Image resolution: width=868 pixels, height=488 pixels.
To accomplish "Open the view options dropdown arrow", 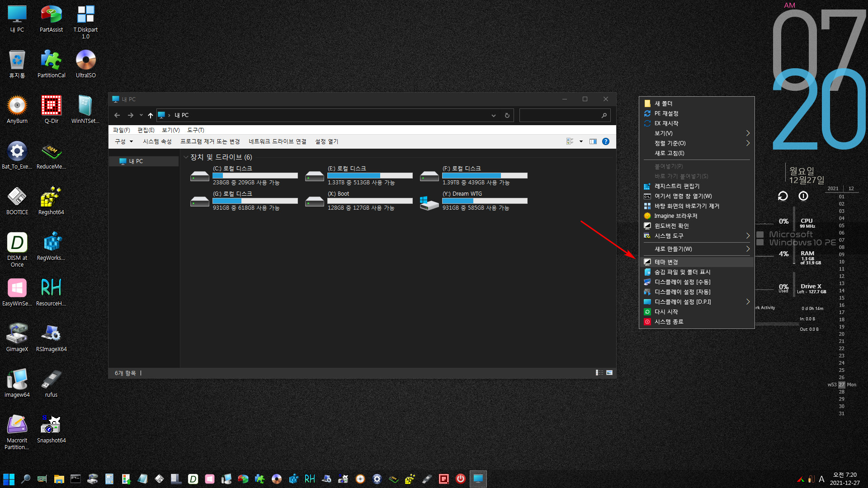I will coord(581,141).
